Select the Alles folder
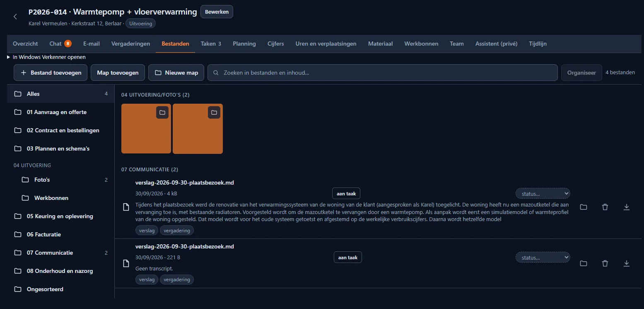Screen dimensions: 644x309 pos(60,94)
